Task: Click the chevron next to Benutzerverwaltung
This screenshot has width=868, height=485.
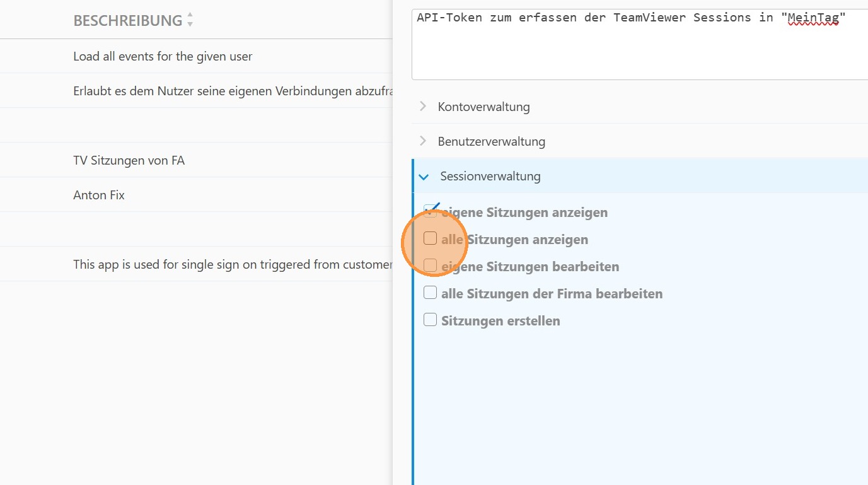Action: 422,141
